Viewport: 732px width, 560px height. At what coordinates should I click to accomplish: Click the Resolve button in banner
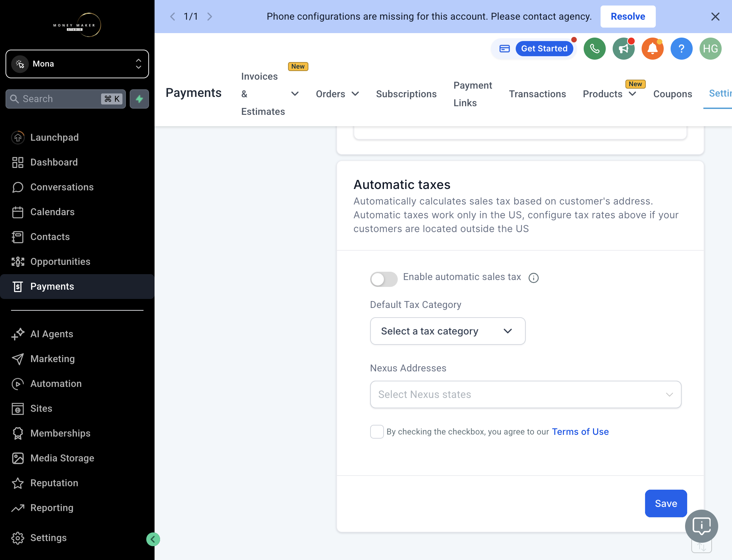[628, 17]
